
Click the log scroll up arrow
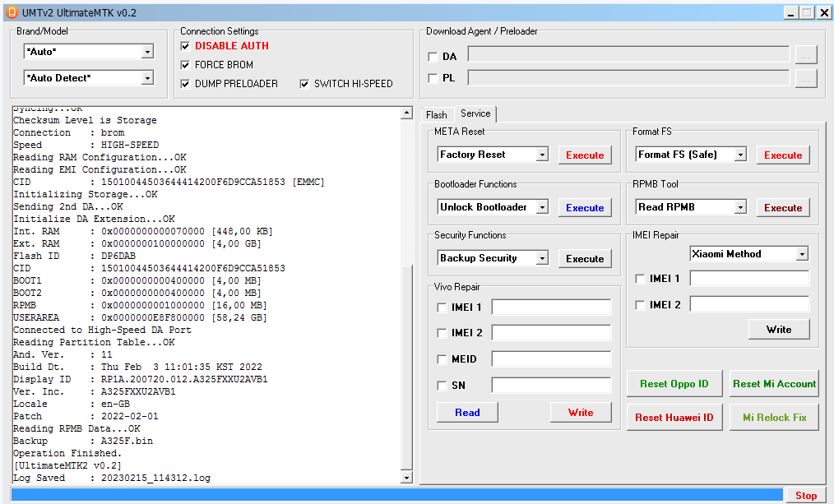[x=406, y=113]
